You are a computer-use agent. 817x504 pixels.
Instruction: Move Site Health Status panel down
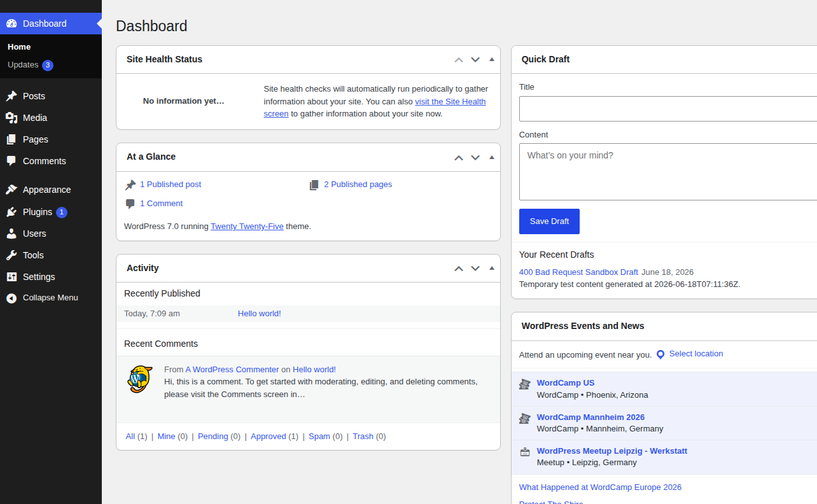pyautogui.click(x=475, y=59)
